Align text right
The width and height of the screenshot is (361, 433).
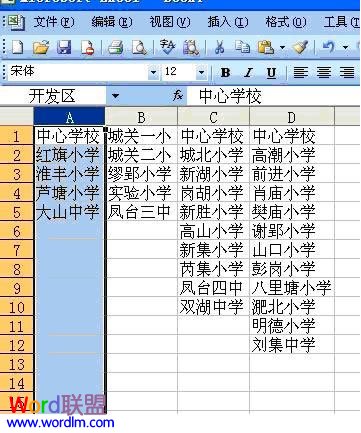(x=347, y=72)
